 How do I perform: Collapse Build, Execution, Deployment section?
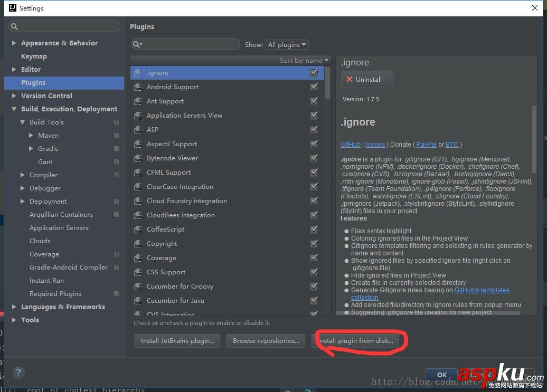click(14, 109)
